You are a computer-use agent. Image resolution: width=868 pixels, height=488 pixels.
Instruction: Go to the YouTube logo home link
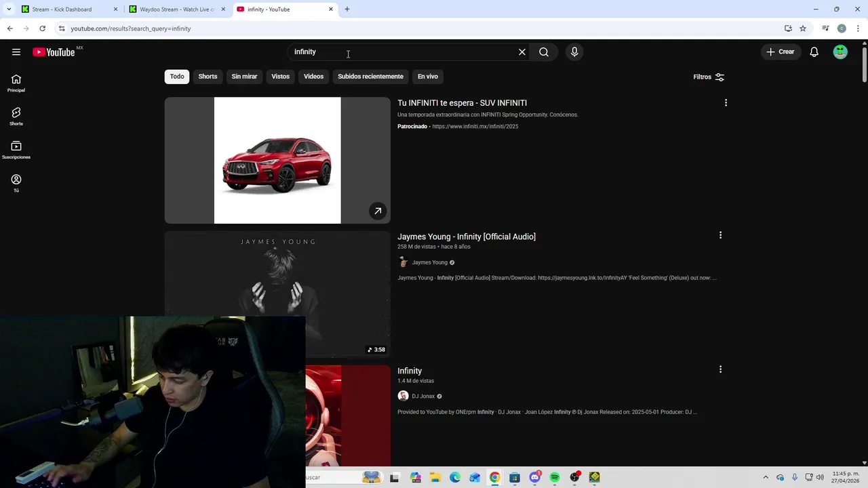click(54, 52)
